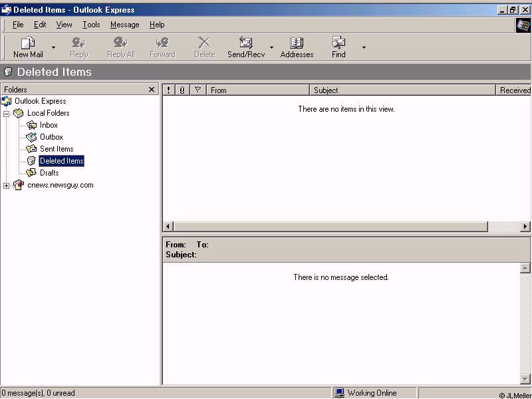The image size is (532, 399).
Task: Click the Send/Recv toolbar icon
Action: point(245,43)
